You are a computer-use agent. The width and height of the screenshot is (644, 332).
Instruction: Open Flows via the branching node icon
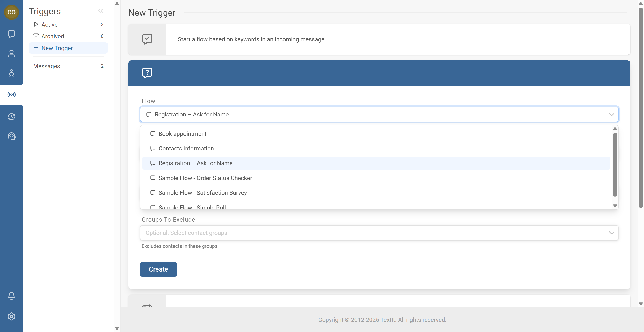pos(11,73)
